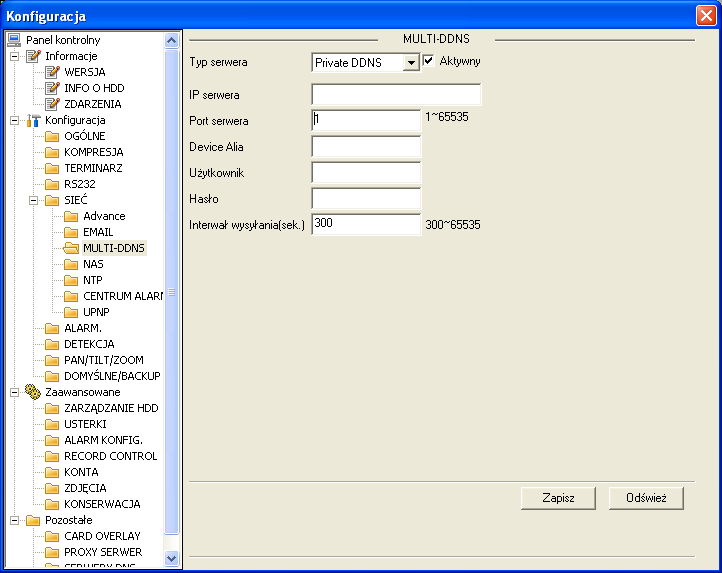Screen dimensions: 722x573
Task: Click the ZARZĄDZANIE HDD folder icon
Action: (x=52, y=409)
